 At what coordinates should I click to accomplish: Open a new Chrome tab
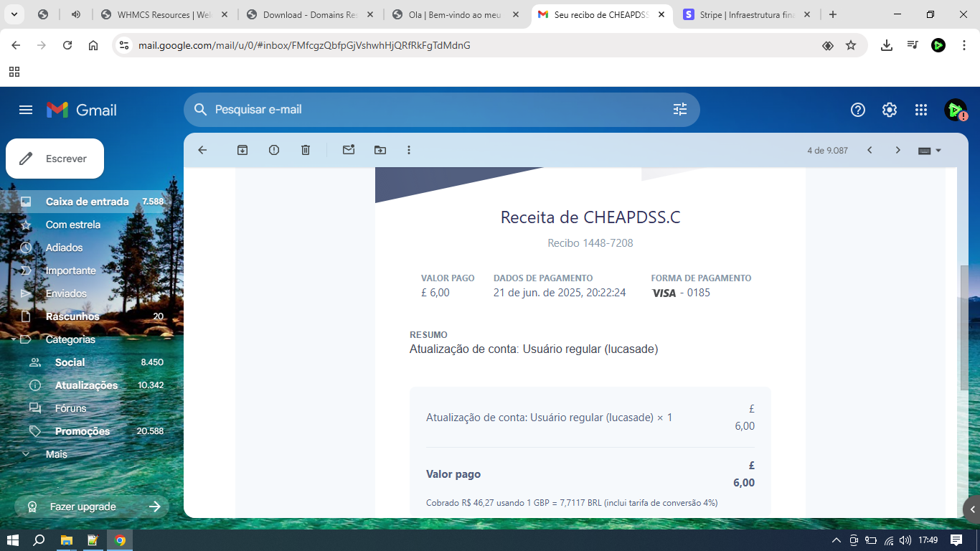[x=833, y=14]
